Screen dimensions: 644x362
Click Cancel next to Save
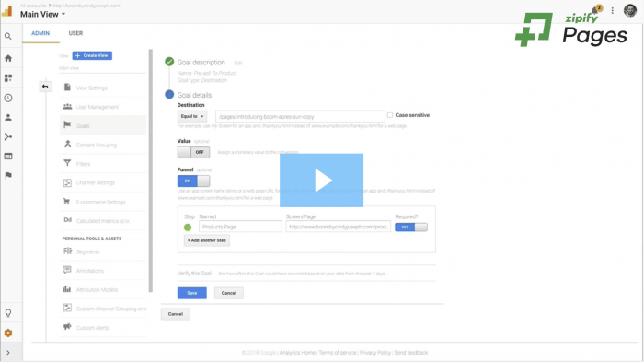[x=229, y=293]
